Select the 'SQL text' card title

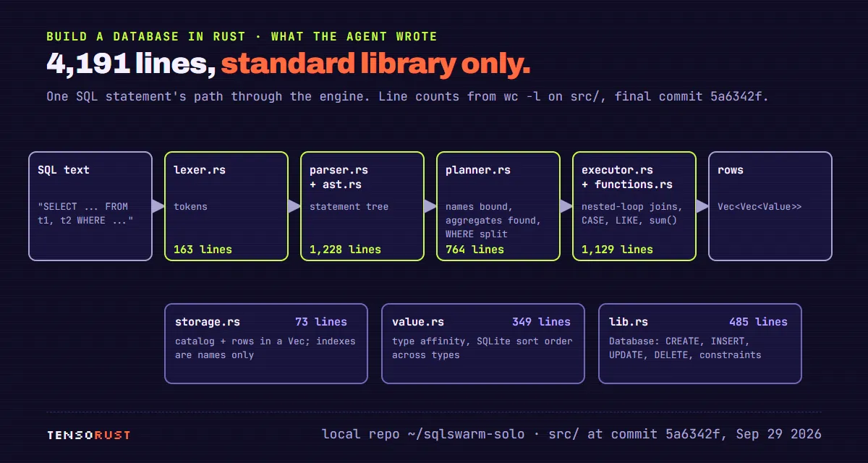coord(64,170)
